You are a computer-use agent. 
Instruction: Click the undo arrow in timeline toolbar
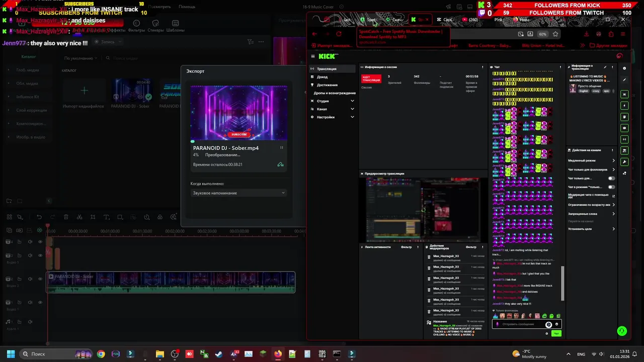tap(39, 217)
